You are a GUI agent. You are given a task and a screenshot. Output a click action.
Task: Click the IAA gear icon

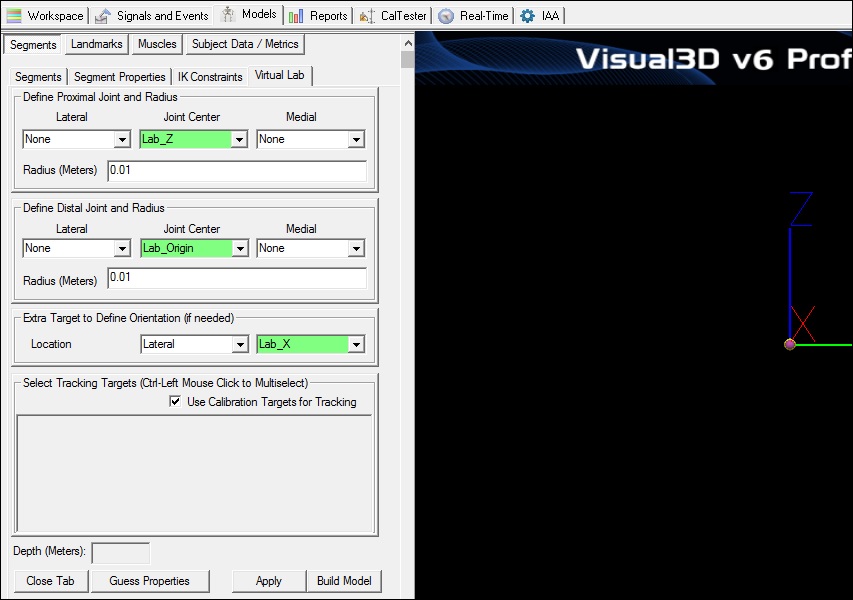(x=527, y=16)
